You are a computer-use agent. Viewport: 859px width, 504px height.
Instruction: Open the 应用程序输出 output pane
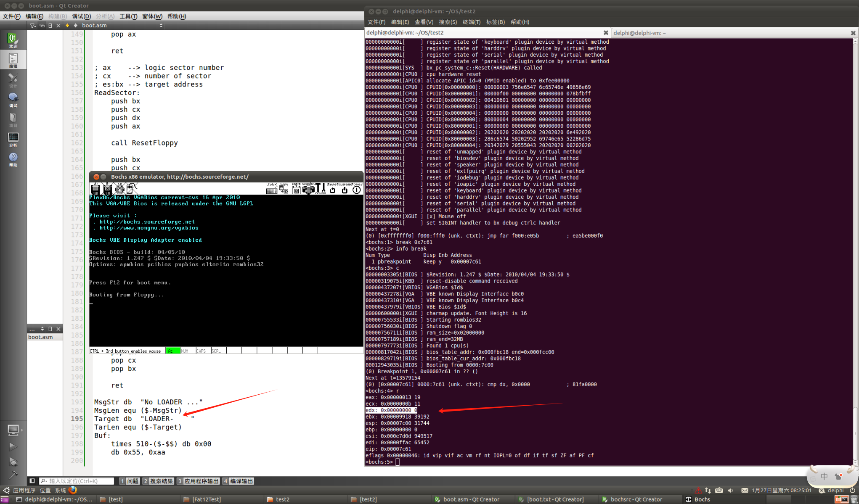199,481
